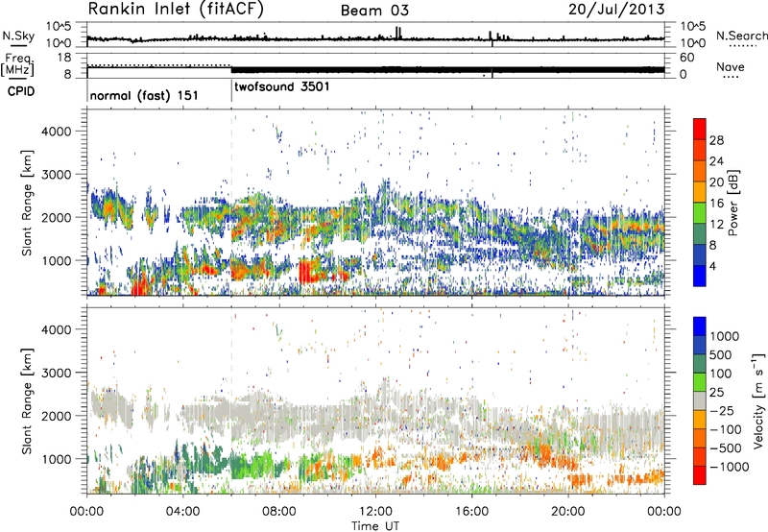Click the 'Freq. [MHz]' axis label

18,65
